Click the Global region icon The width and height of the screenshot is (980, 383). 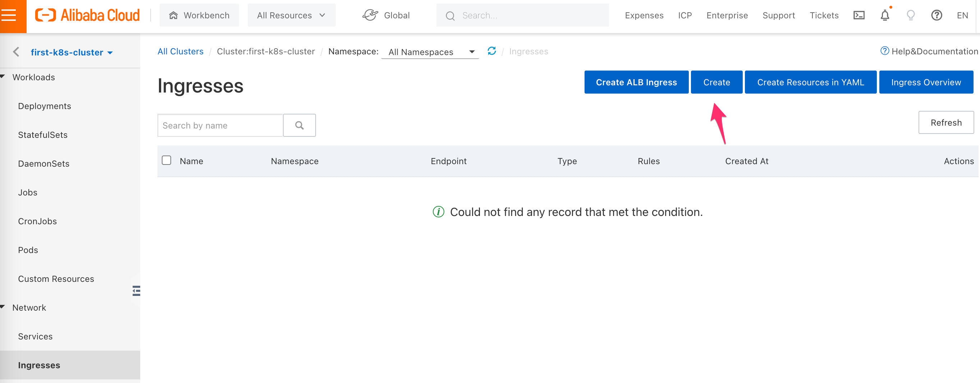[370, 15]
